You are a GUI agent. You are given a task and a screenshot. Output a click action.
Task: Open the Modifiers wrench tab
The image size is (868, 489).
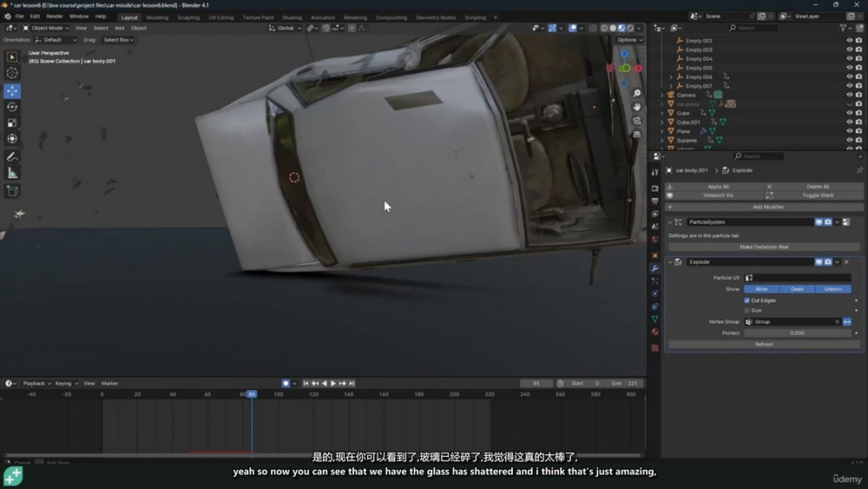coord(654,268)
